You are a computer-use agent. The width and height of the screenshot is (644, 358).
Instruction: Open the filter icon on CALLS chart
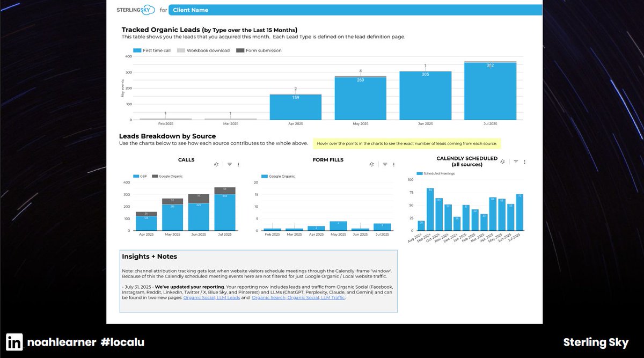(230, 164)
